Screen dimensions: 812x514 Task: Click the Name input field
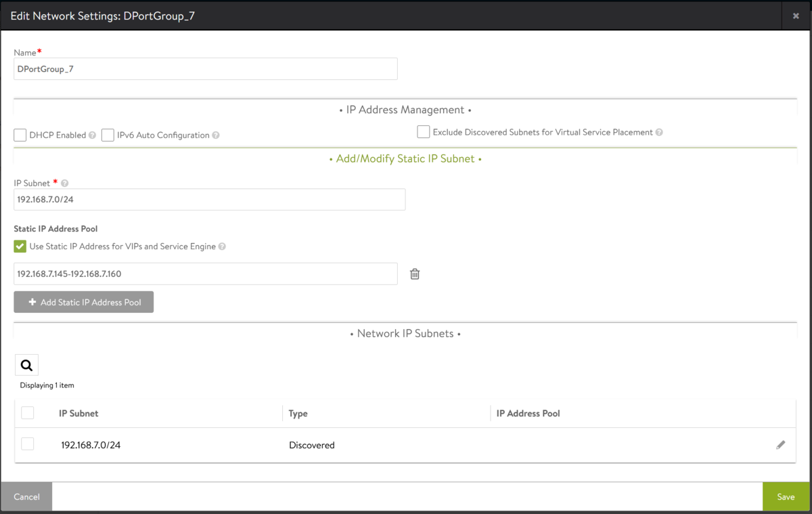pos(205,68)
